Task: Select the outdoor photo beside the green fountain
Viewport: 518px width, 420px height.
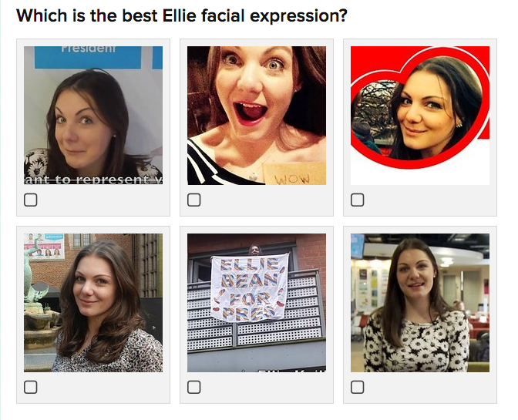Action: pos(93,303)
